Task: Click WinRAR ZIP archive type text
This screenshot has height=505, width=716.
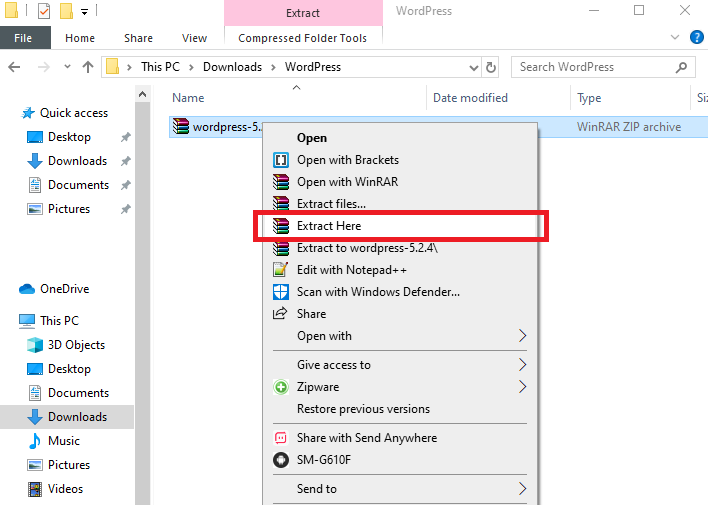Action: tap(629, 127)
